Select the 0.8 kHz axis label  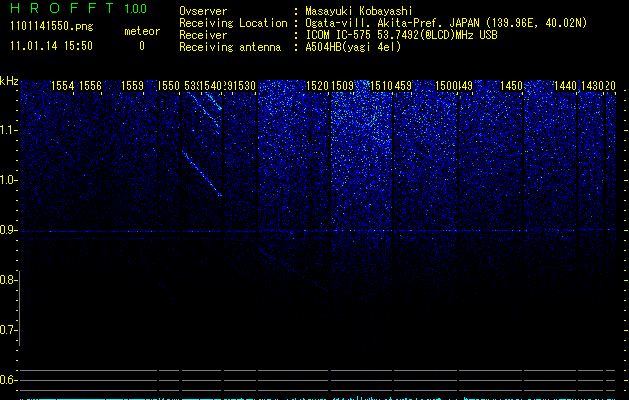pos(9,280)
